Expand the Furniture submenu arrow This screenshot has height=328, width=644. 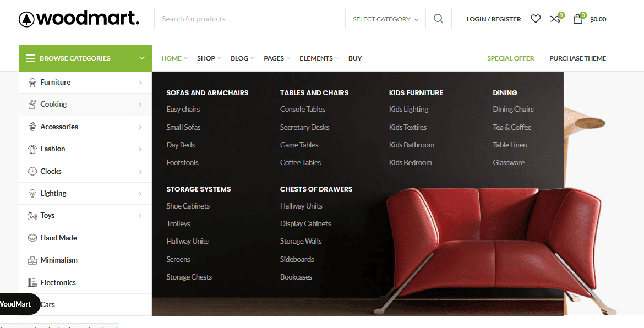pyautogui.click(x=140, y=83)
